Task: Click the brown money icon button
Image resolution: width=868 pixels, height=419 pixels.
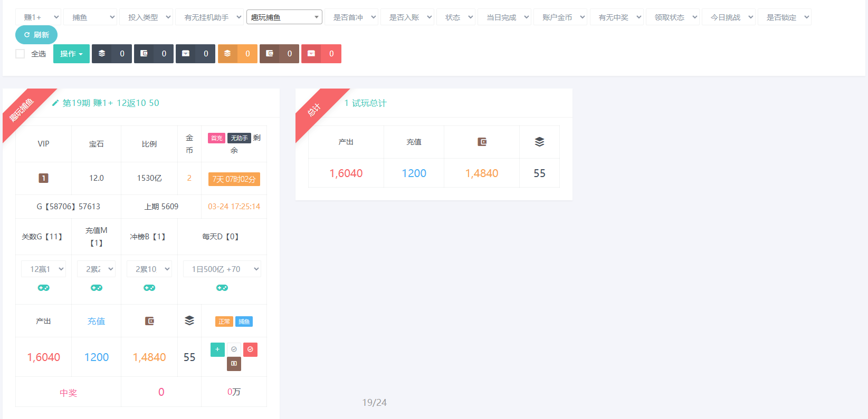Action: 234,364
